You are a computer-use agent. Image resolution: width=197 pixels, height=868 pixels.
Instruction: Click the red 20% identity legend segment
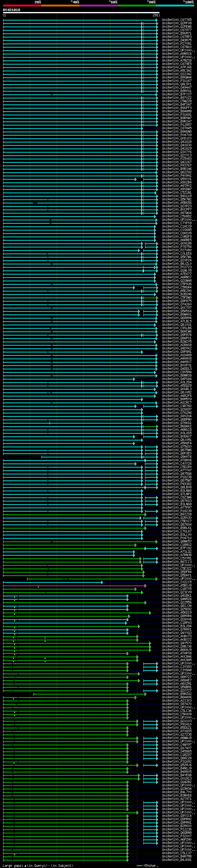22,6
